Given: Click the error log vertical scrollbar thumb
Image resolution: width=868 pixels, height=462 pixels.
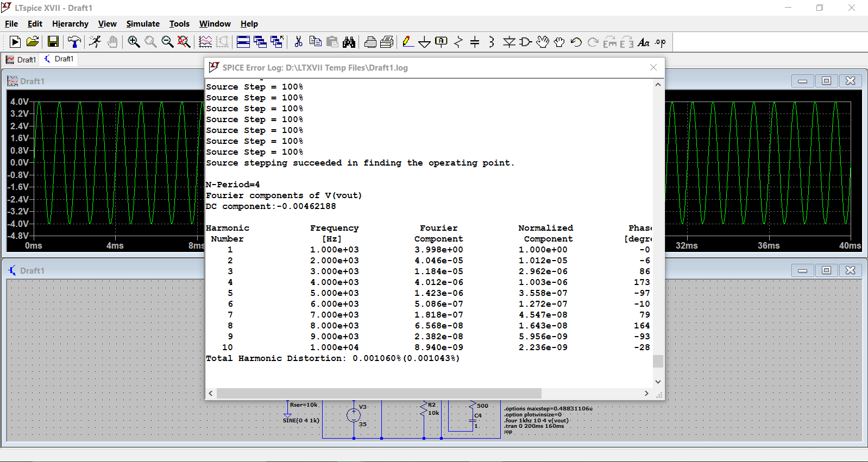Looking at the screenshot, I should 658,361.
